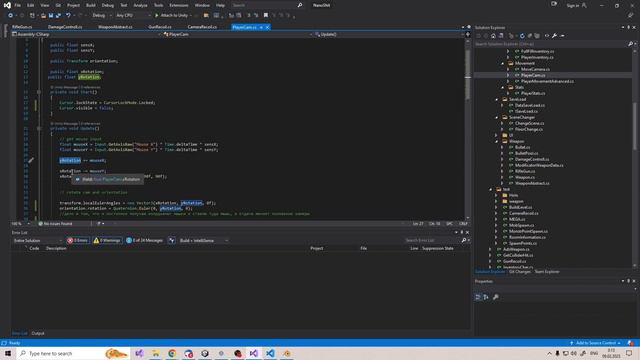Toggle auto-hide pin on Solution Explorer panel

point(629,27)
